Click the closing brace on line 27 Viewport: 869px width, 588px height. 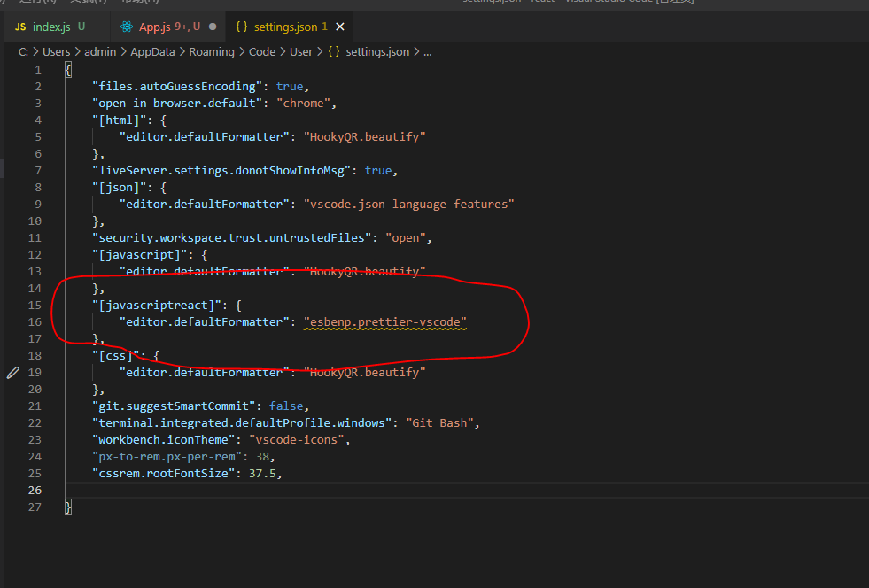(68, 507)
